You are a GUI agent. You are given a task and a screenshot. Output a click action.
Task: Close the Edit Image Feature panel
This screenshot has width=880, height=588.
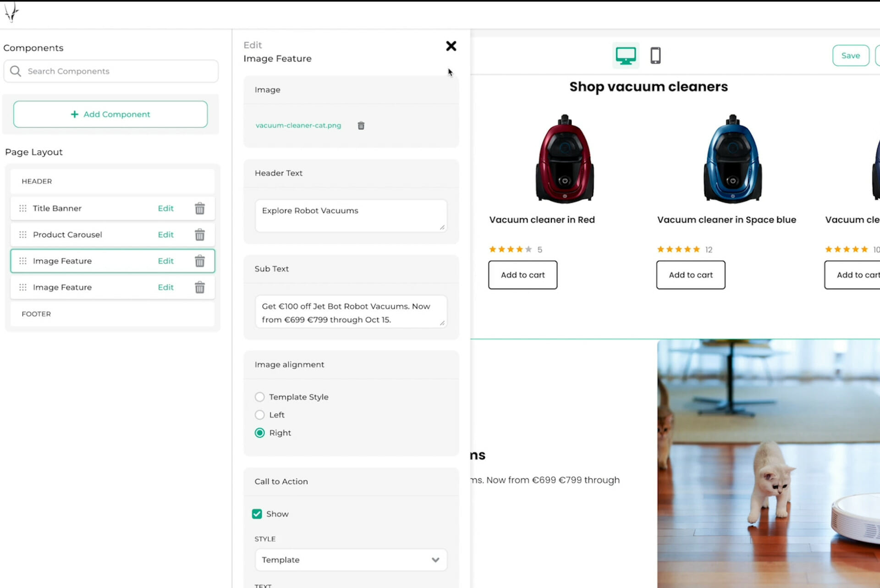(451, 46)
